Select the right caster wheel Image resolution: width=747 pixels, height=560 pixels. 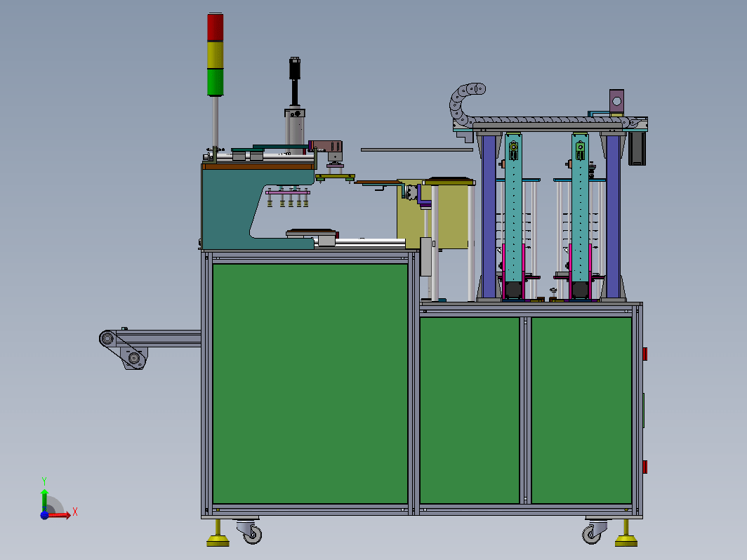pyautogui.click(x=593, y=532)
